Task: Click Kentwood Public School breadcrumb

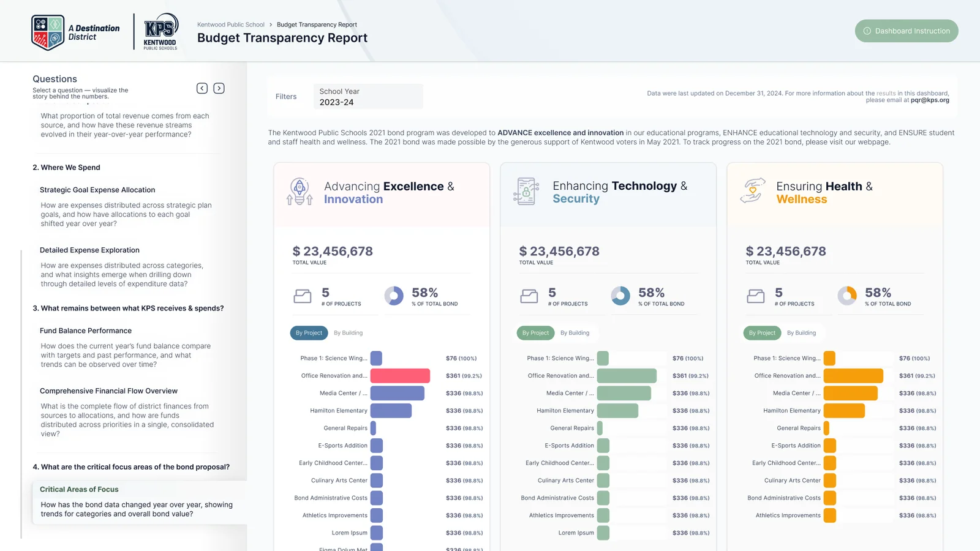Action: (x=231, y=24)
